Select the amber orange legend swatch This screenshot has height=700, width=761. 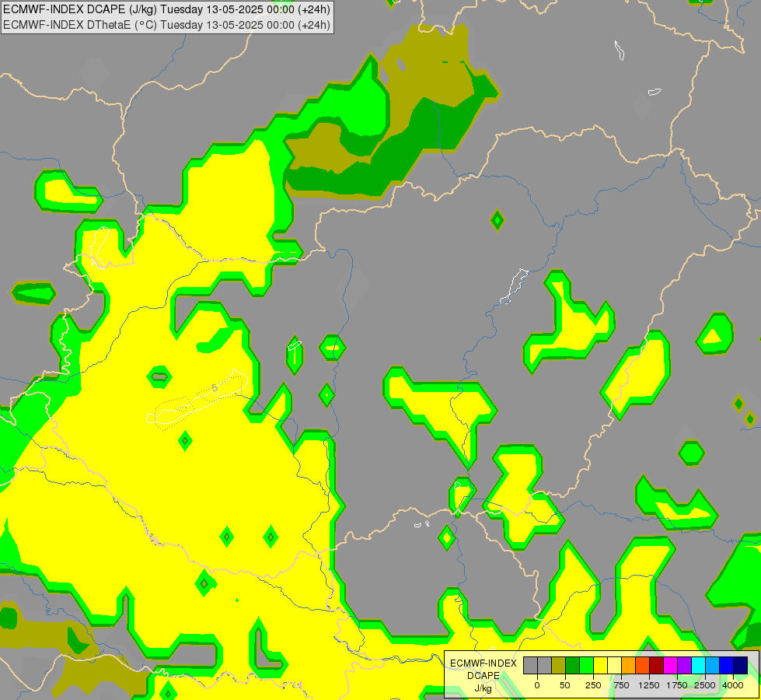tap(629, 665)
